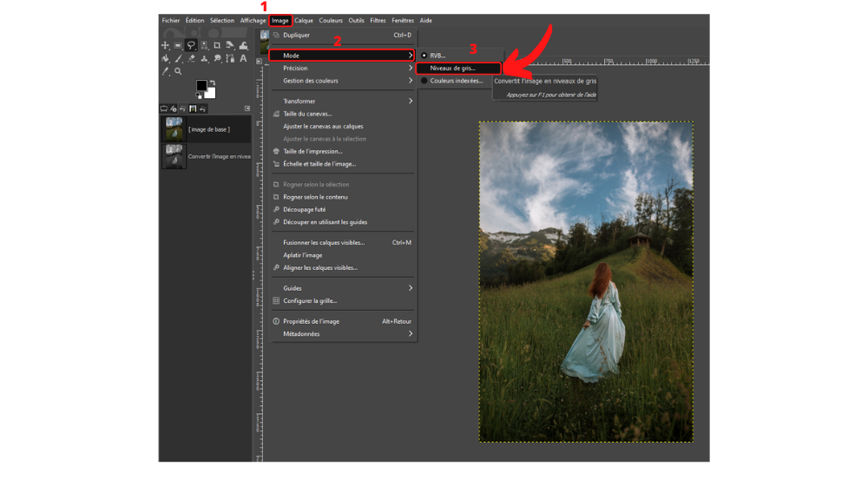Select the Eraser tool
Screen dimensions: 868x486
point(192,58)
